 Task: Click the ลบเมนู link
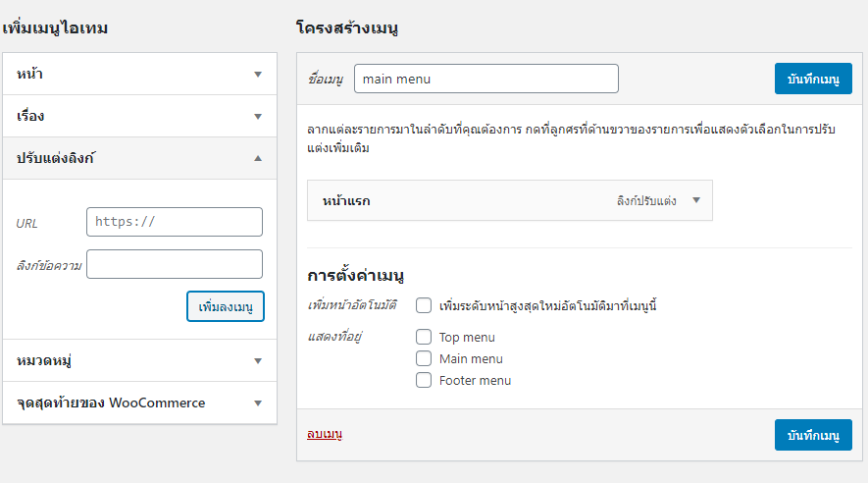coord(325,434)
